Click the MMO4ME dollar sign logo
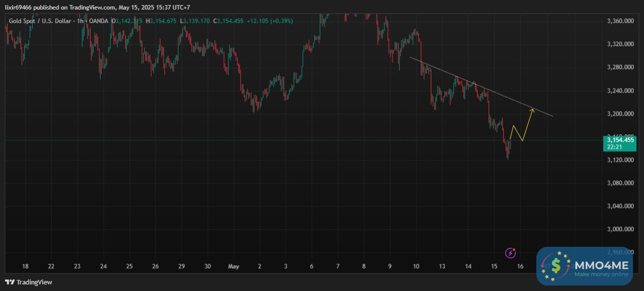 (x=555, y=266)
